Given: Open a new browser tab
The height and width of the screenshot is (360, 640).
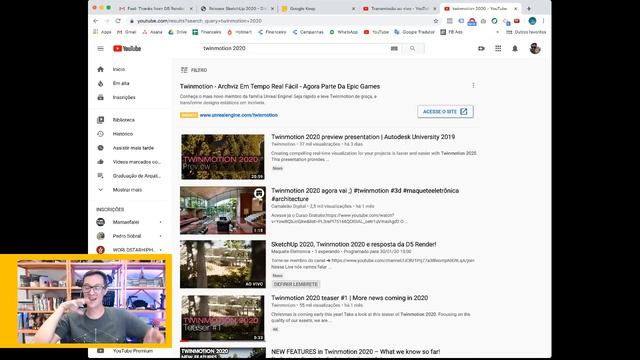Looking at the screenshot, I should (x=529, y=9).
